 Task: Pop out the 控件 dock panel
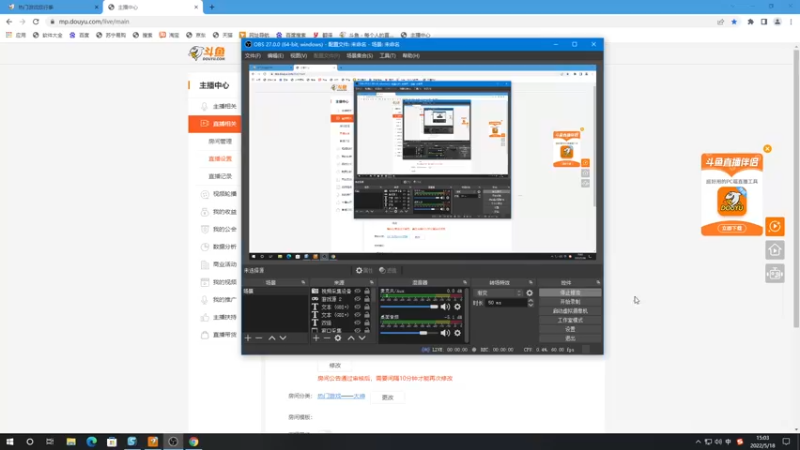point(598,282)
